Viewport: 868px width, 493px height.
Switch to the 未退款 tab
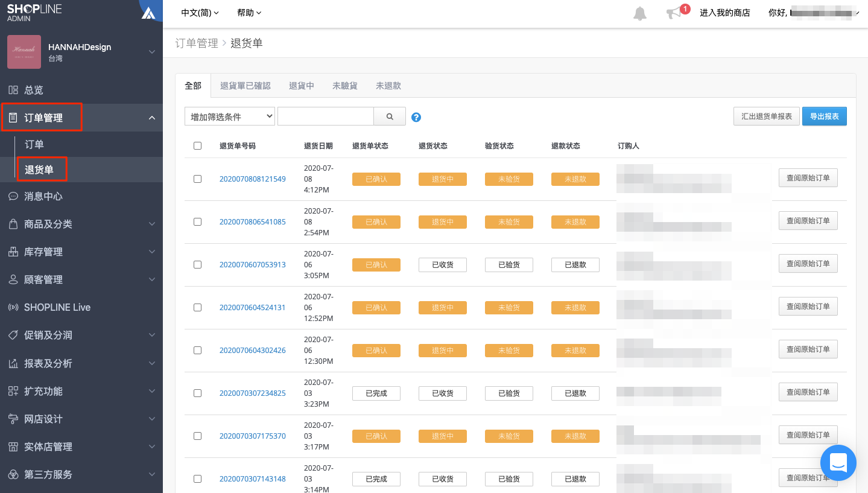[388, 86]
